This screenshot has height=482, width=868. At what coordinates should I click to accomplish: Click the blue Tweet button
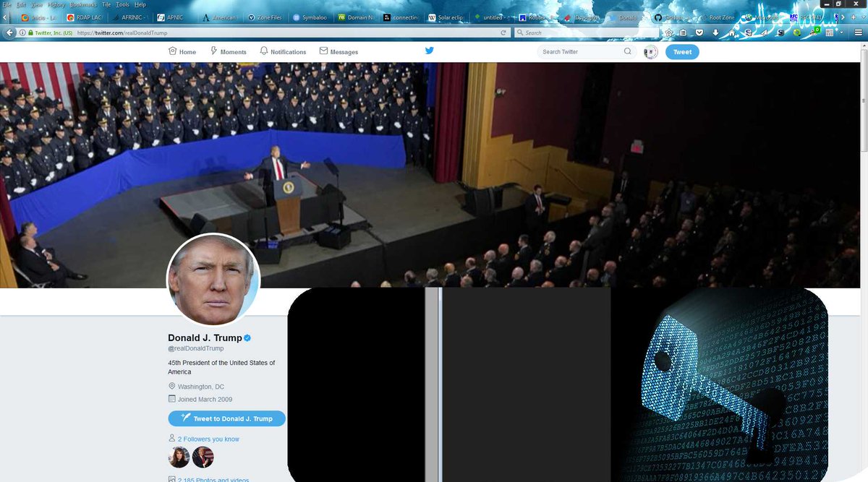click(682, 52)
